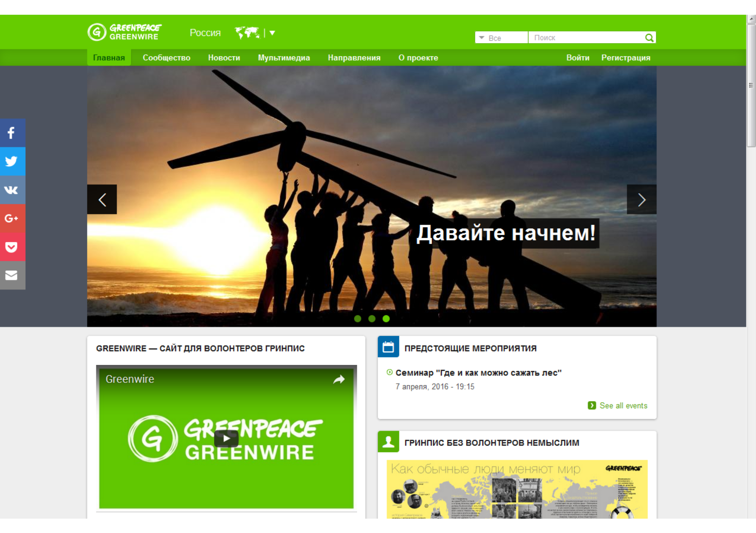This screenshot has height=533, width=756.
Task: Show next slide with right chevron arrow
Action: [641, 200]
